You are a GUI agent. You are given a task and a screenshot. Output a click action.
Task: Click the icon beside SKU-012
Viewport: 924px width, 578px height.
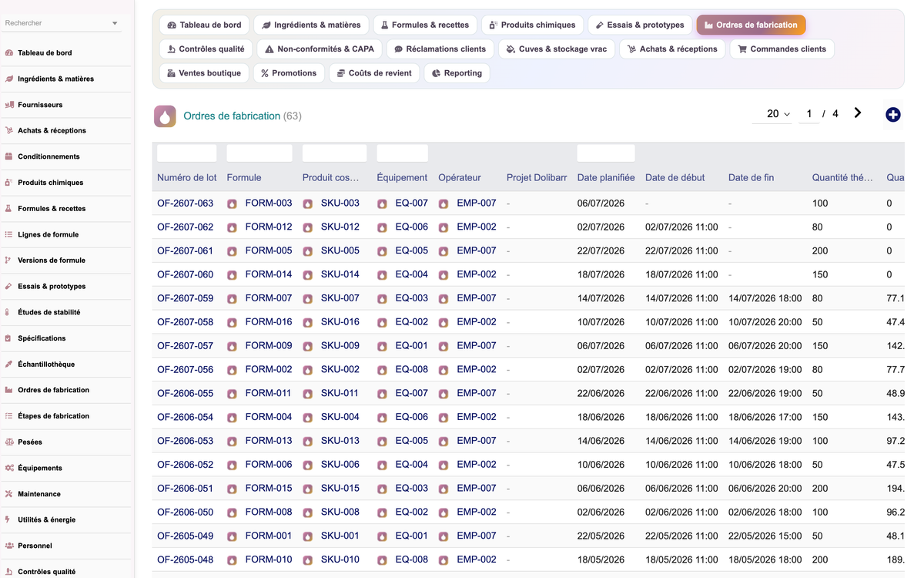[307, 228]
